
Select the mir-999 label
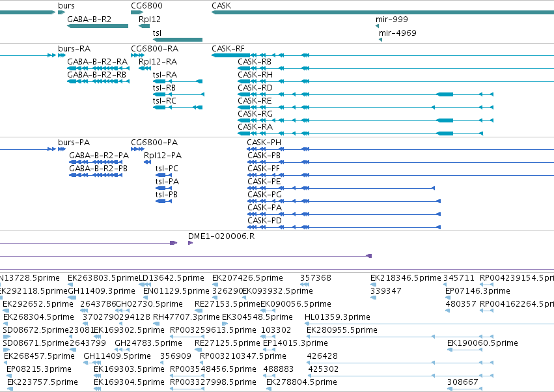click(391, 19)
